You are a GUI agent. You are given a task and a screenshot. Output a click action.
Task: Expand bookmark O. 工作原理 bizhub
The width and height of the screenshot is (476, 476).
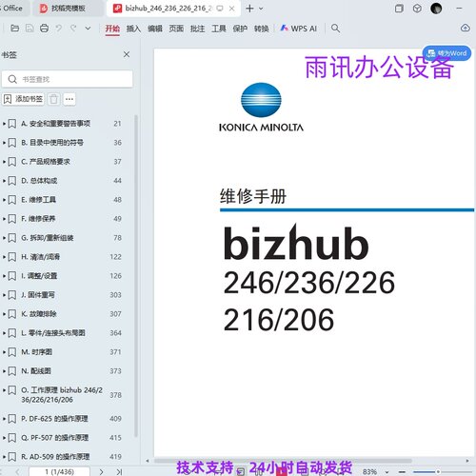tap(4, 390)
